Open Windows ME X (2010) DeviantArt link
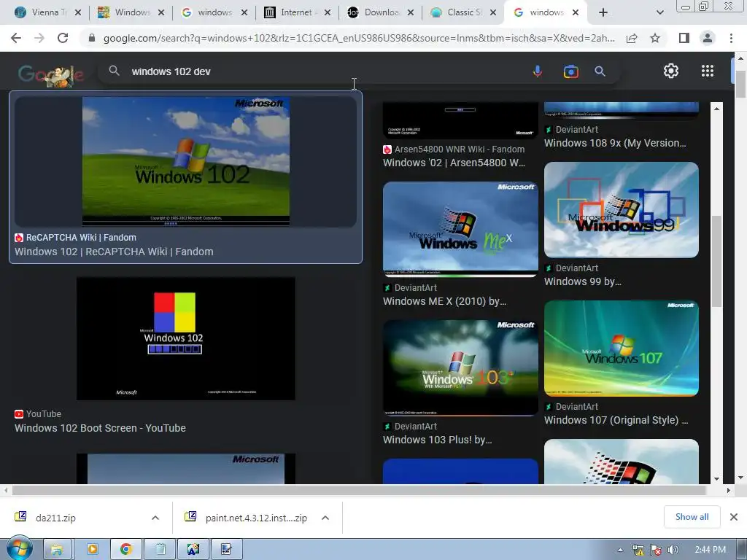This screenshot has height=560, width=747. tap(444, 301)
